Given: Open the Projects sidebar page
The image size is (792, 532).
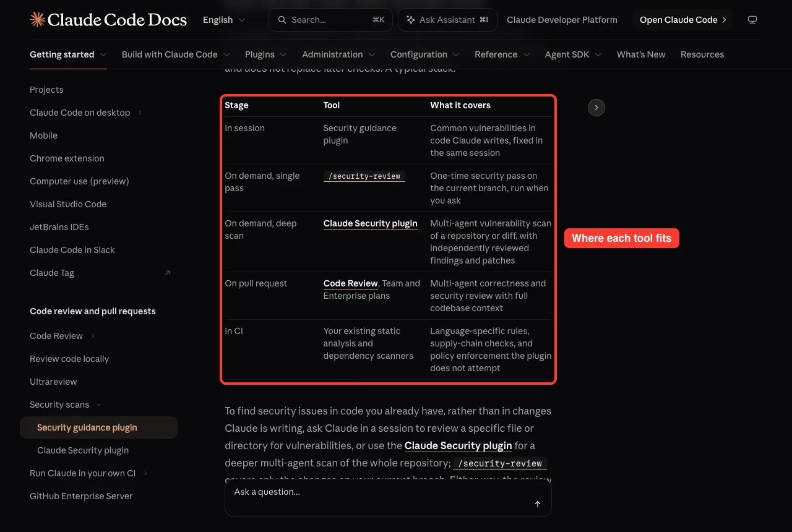Looking at the screenshot, I should tap(46, 90).
